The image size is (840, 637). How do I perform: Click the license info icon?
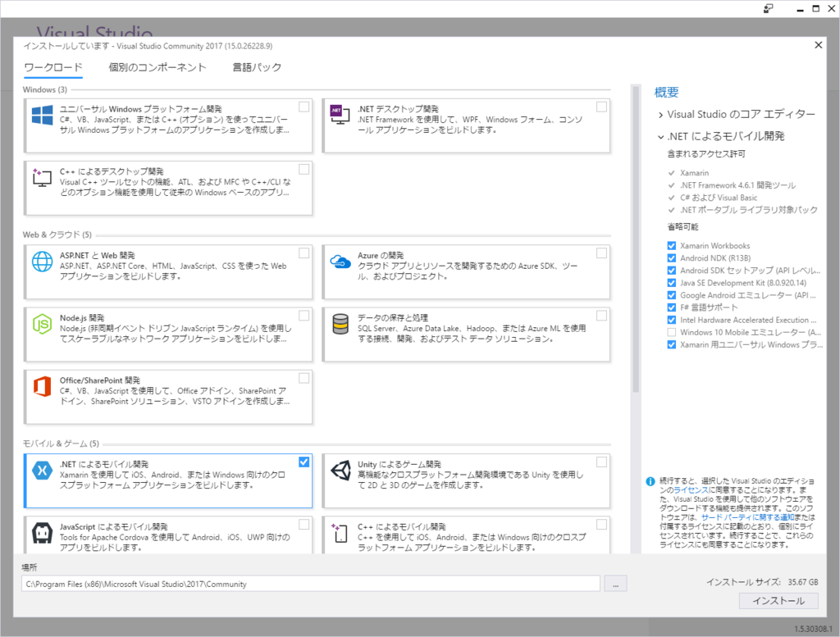pos(651,481)
